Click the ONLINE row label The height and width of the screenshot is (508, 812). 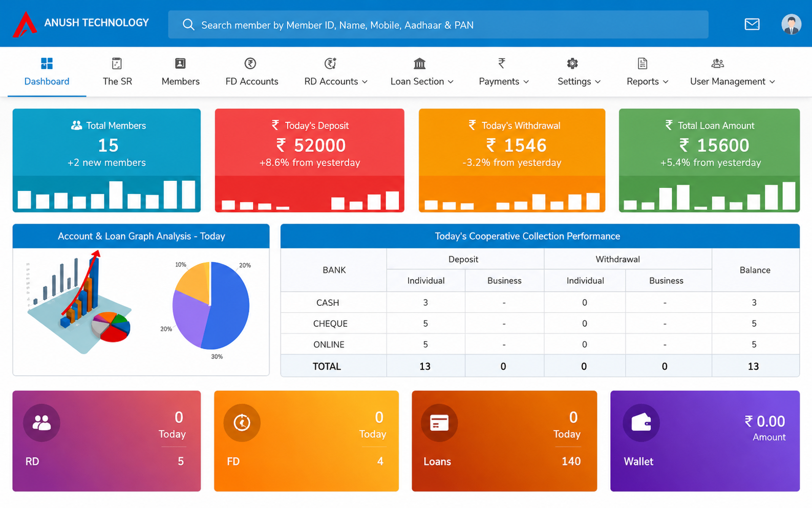[x=329, y=345]
